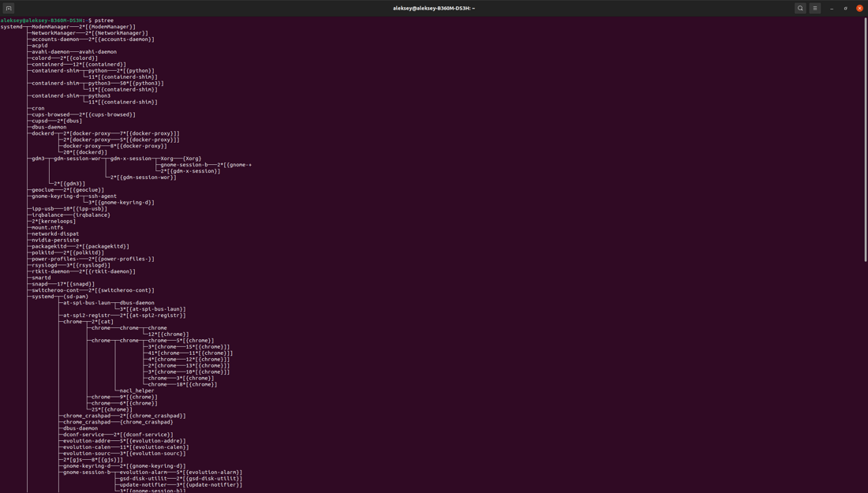
Task: Click the acpid process entry
Action: [39, 46]
